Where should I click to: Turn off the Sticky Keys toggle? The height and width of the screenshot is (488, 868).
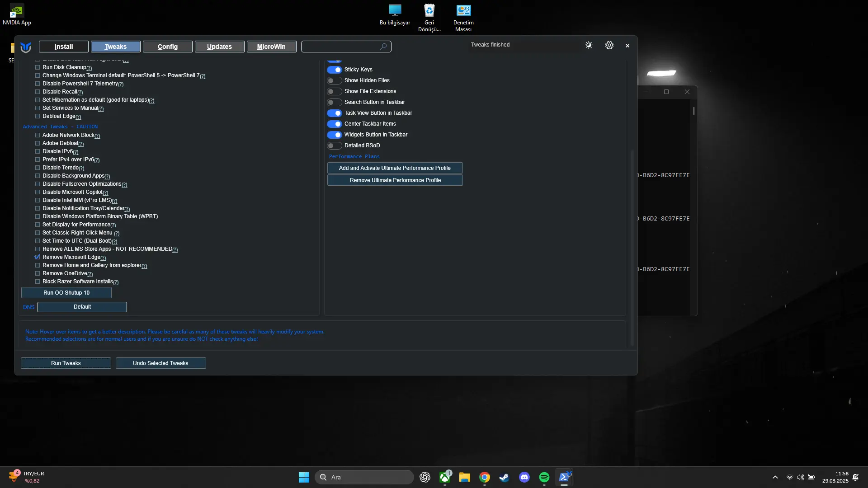point(335,70)
